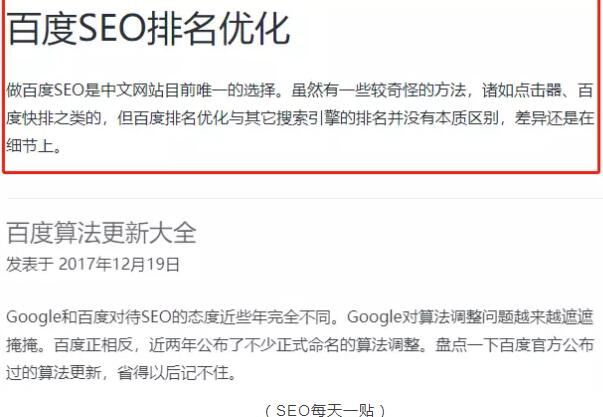The image size is (603, 417).
Task: Click the SEO每天一贴 caption text
Action: coord(325,410)
